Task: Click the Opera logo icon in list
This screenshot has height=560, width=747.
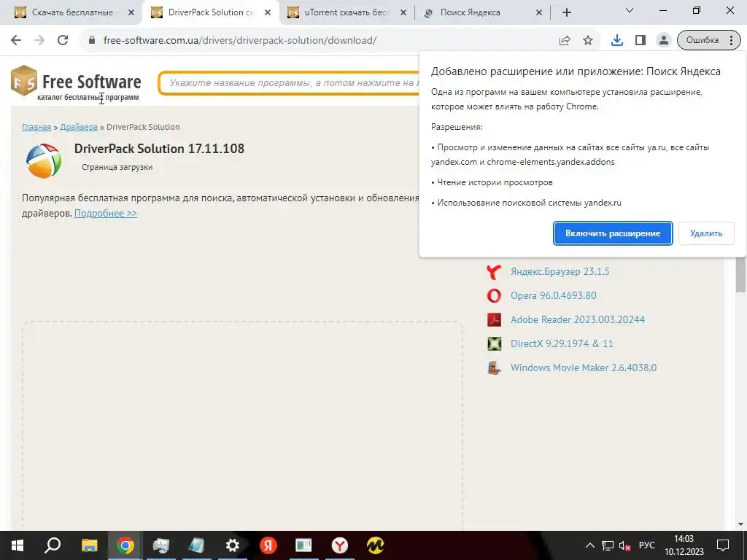Action: 494,296
